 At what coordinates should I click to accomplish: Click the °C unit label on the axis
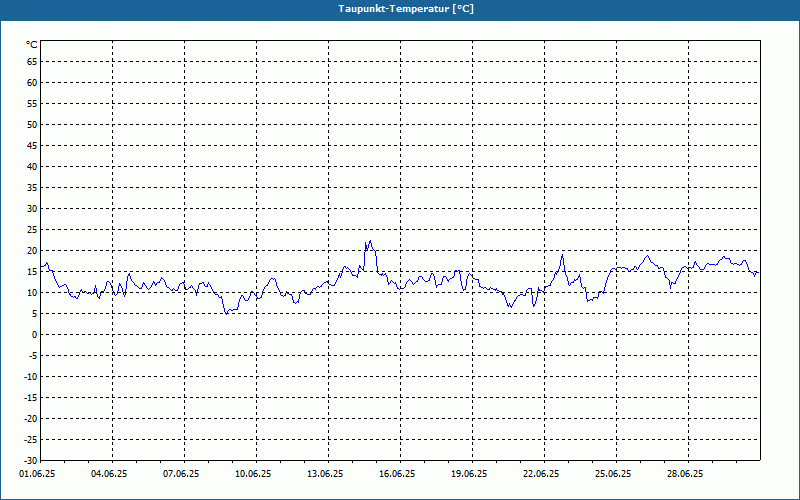(x=32, y=45)
